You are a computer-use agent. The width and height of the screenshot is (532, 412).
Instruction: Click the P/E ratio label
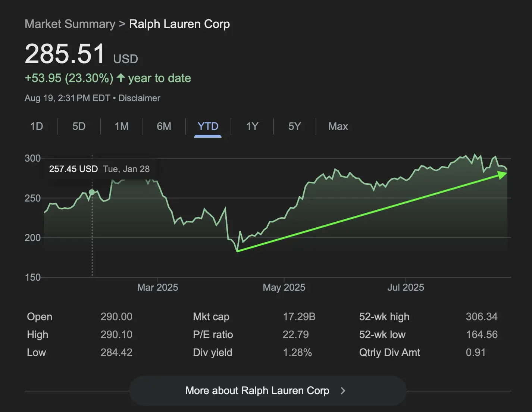coord(213,335)
